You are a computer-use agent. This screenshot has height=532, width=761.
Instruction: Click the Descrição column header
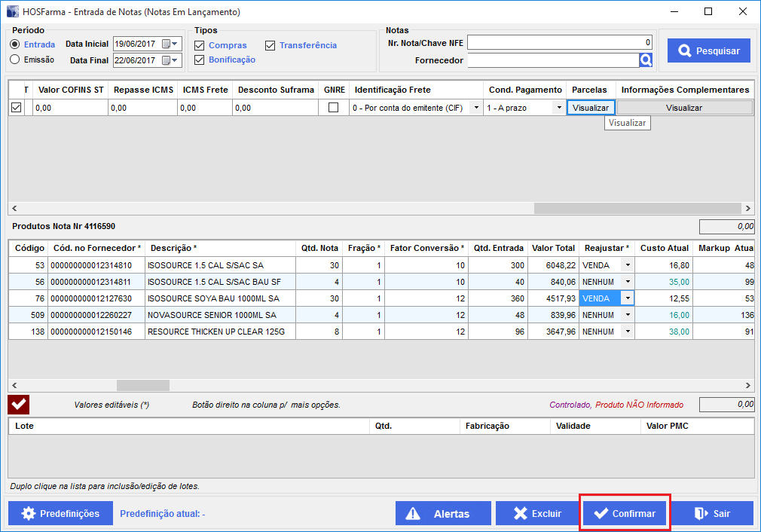pyautogui.click(x=173, y=248)
